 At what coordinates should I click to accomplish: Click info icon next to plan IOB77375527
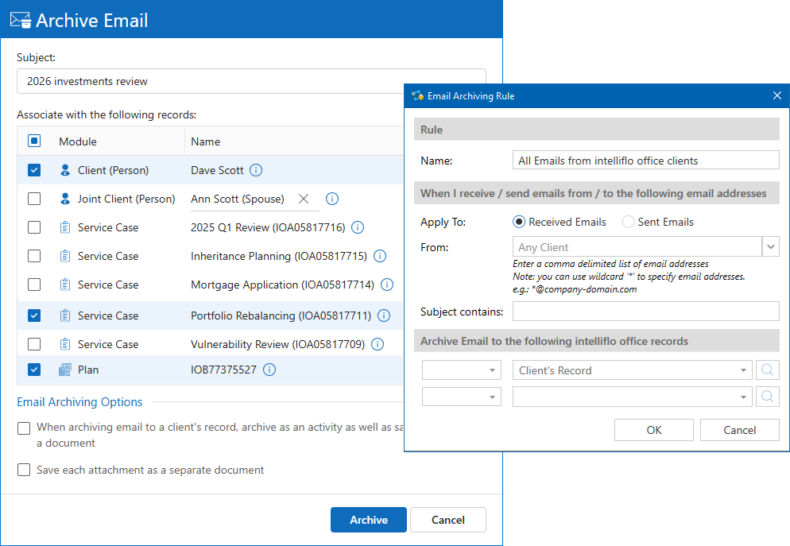pos(269,370)
